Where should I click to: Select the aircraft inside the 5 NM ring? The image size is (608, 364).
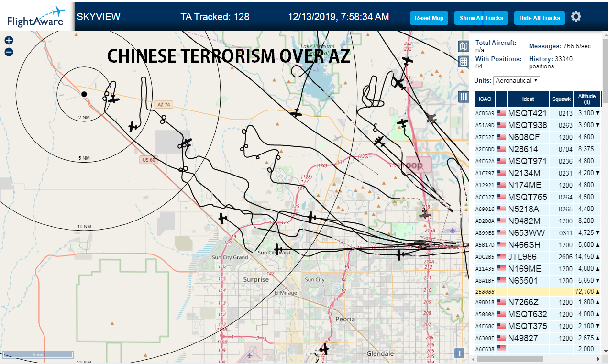click(133, 127)
